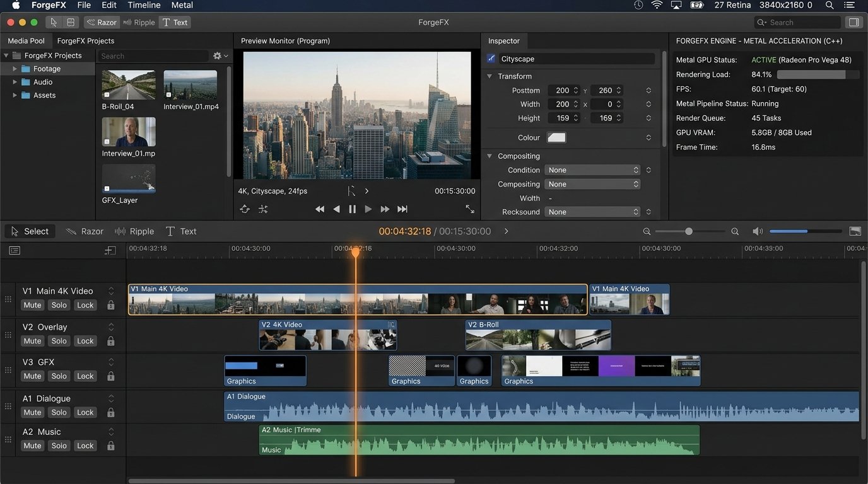
Task: Open the File menu
Action: pos(84,5)
